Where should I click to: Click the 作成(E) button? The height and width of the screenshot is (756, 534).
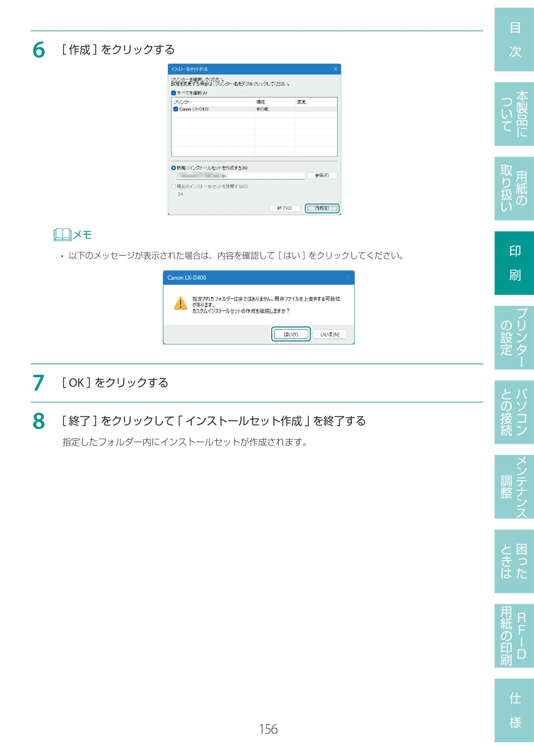tap(322, 208)
